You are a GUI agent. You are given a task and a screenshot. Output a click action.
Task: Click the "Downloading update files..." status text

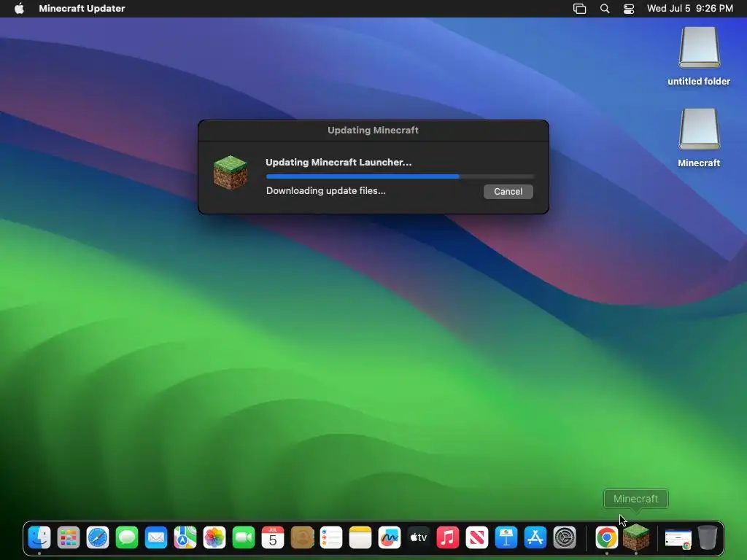pyautogui.click(x=326, y=191)
